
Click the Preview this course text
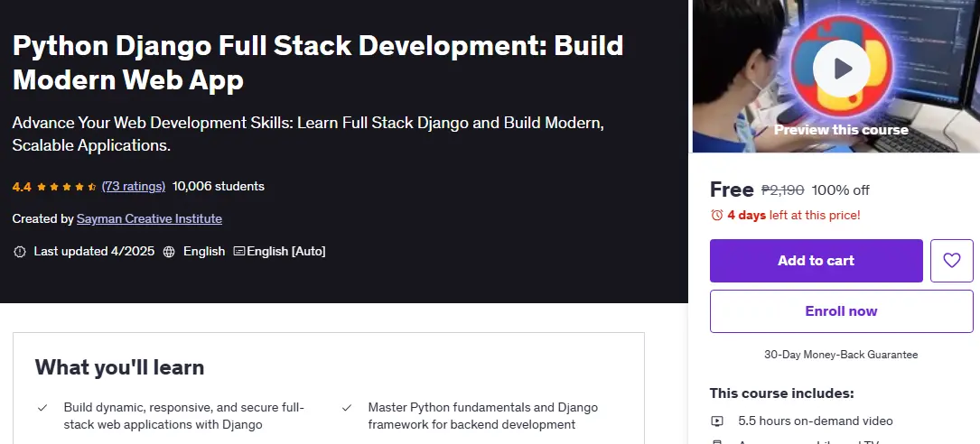841,130
